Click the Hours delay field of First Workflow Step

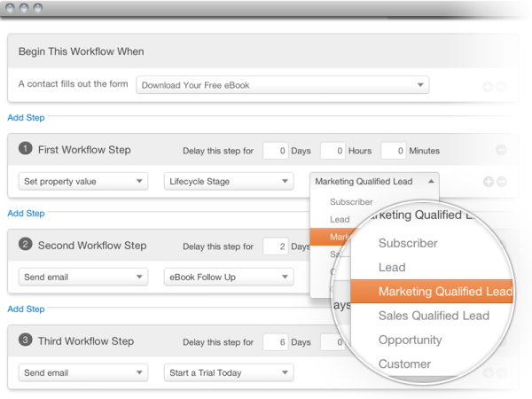click(x=332, y=151)
